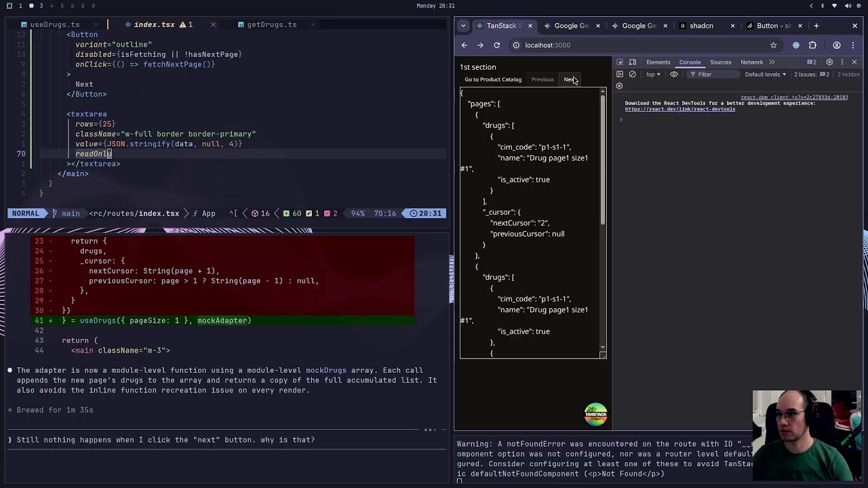Focus the console Filter input

713,75
